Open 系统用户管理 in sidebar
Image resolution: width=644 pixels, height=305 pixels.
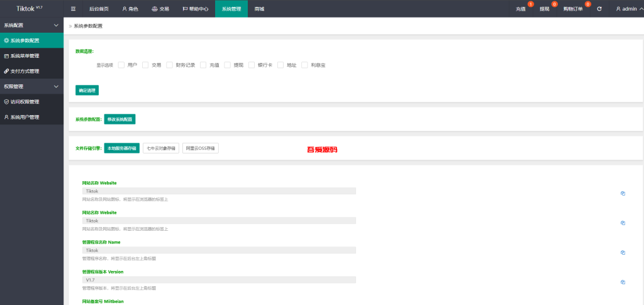(x=31, y=117)
